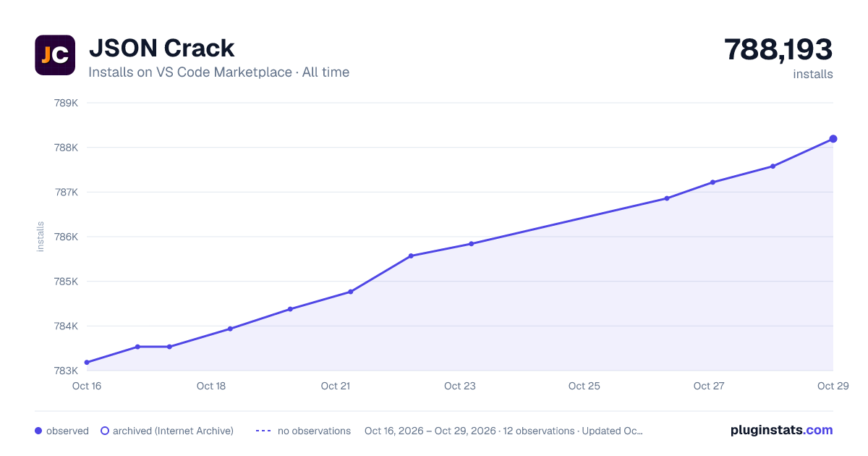Click the 'Installs on VS Code Marketplace · All time' subtitle
The image size is (868, 456).
pyautogui.click(x=218, y=72)
